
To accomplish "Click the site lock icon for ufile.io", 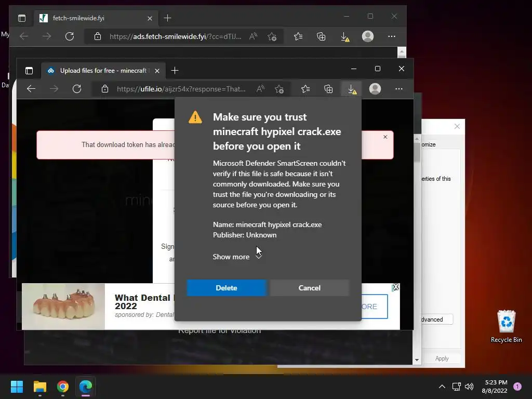I will point(105,89).
